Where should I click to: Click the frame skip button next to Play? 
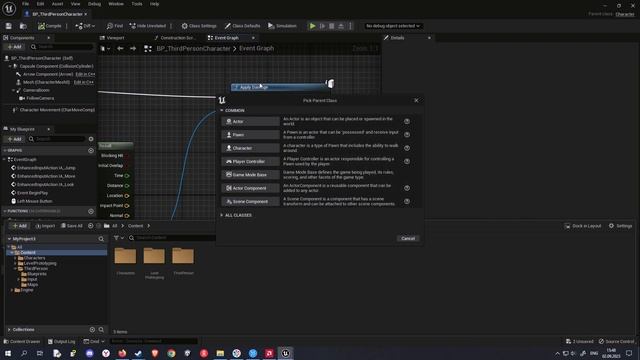coord(322,26)
